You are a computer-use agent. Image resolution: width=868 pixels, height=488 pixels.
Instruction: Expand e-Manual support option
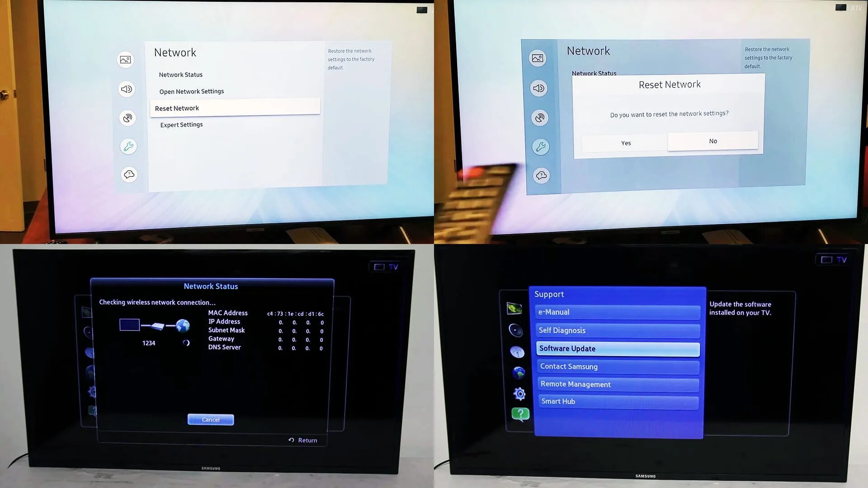(x=618, y=312)
